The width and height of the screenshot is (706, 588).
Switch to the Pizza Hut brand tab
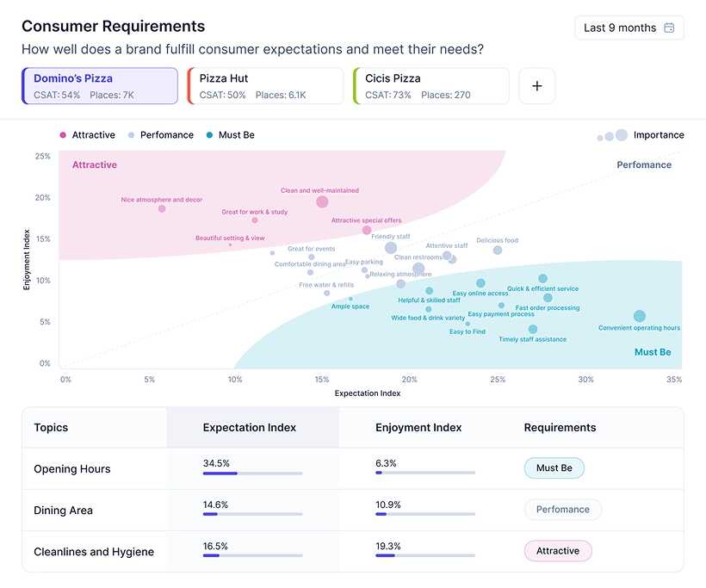[265, 86]
